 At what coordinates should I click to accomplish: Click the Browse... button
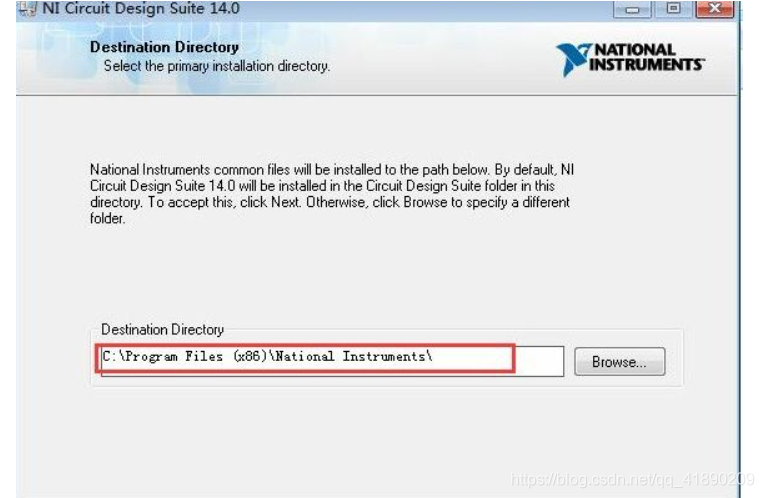click(619, 362)
